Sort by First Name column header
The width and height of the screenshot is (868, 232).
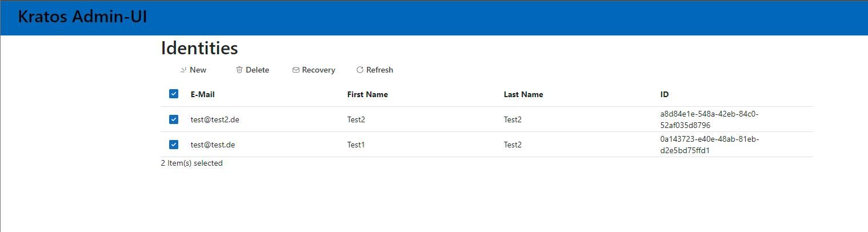point(367,94)
